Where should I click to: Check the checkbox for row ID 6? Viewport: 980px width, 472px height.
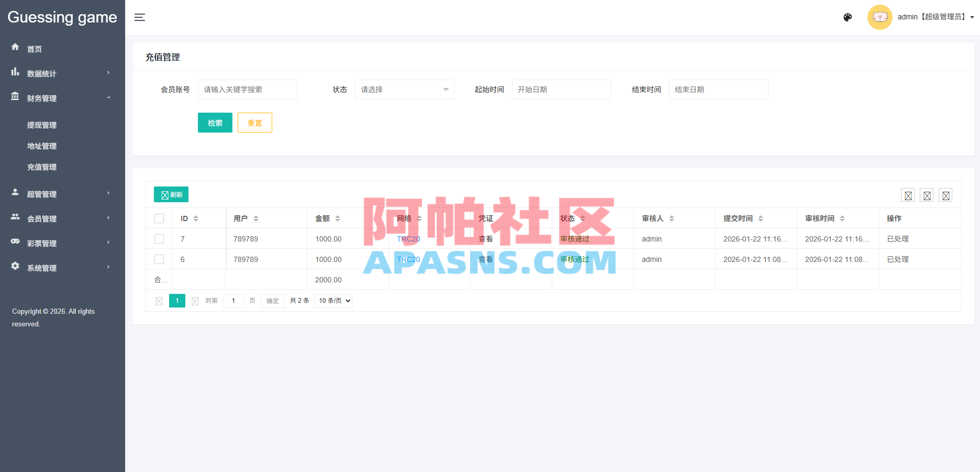[159, 259]
